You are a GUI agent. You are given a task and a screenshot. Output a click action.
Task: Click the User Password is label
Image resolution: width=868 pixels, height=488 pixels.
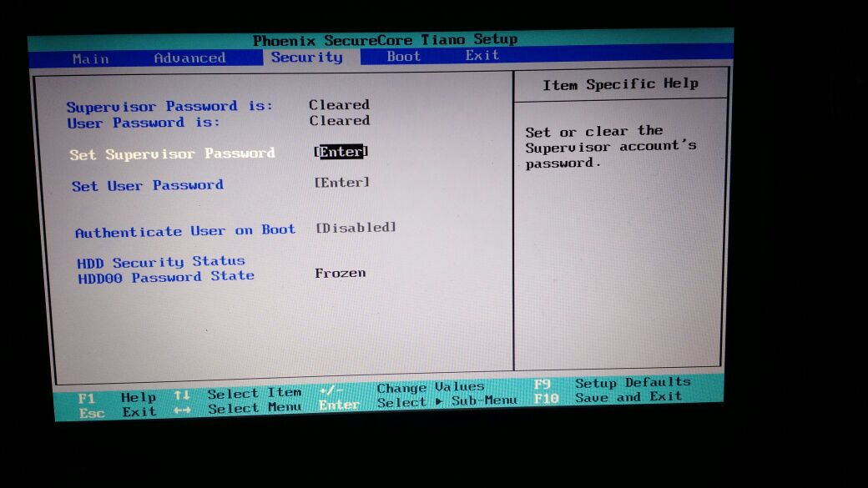tap(144, 123)
